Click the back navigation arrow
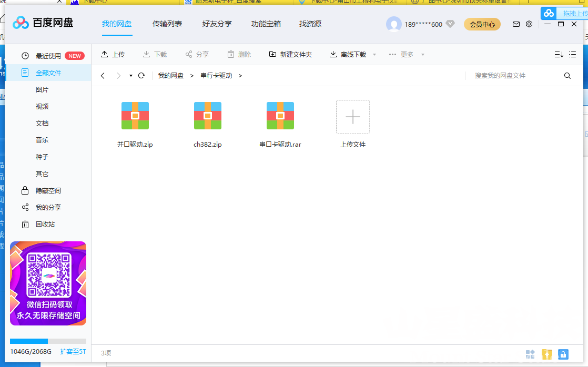Viewport: 588px width, 367px height. pyautogui.click(x=103, y=75)
